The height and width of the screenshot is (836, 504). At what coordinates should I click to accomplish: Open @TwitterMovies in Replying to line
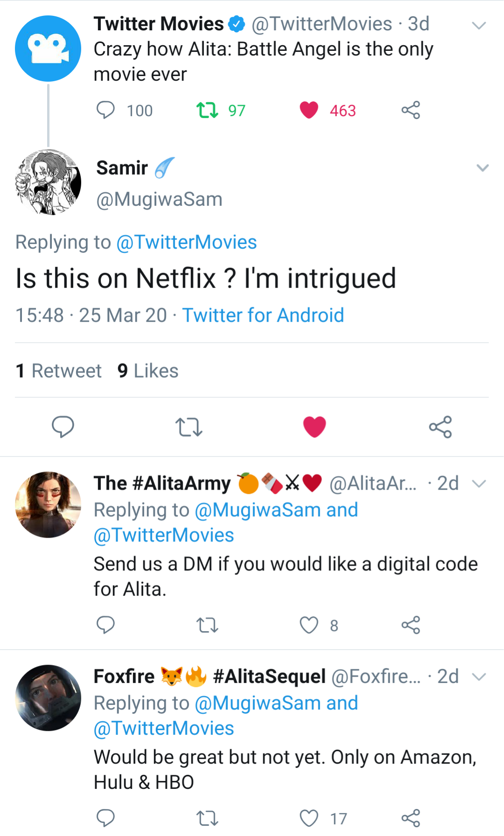(186, 242)
